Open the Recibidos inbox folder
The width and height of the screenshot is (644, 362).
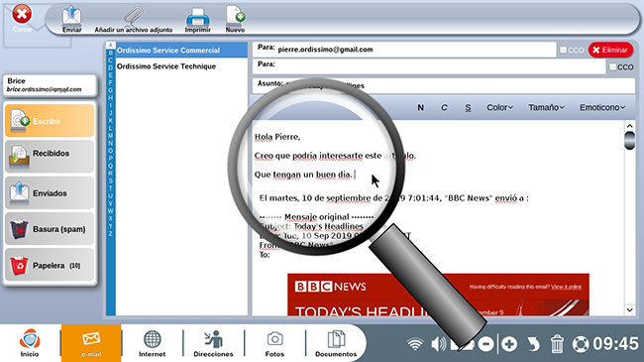coord(50,157)
